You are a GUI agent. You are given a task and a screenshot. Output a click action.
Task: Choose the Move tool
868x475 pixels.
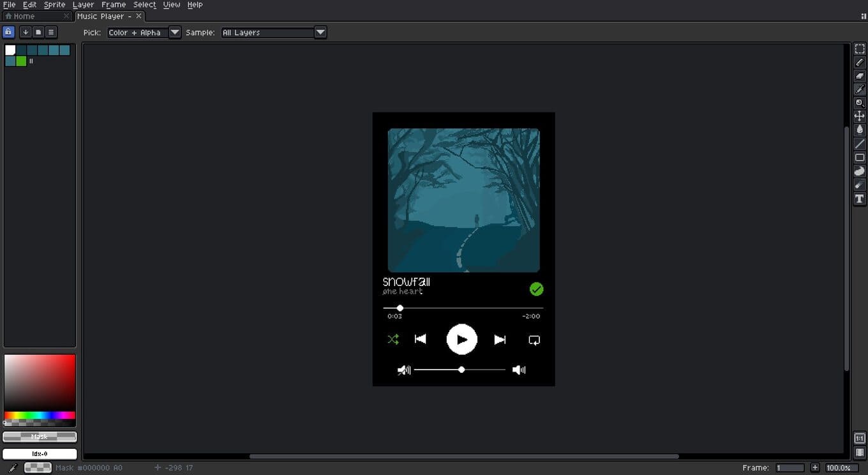point(860,116)
